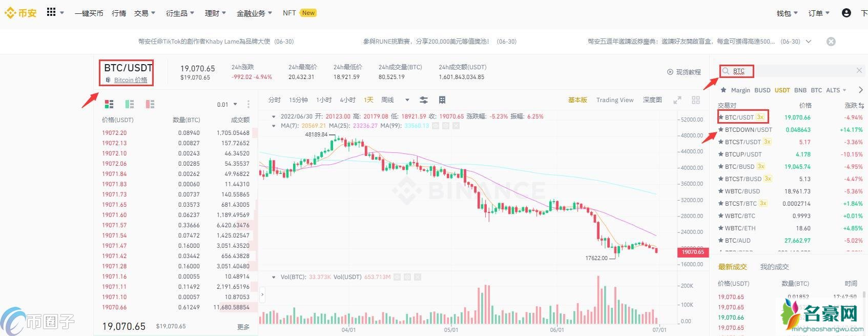Collapse the OHLC info line arrow

[x=274, y=116]
